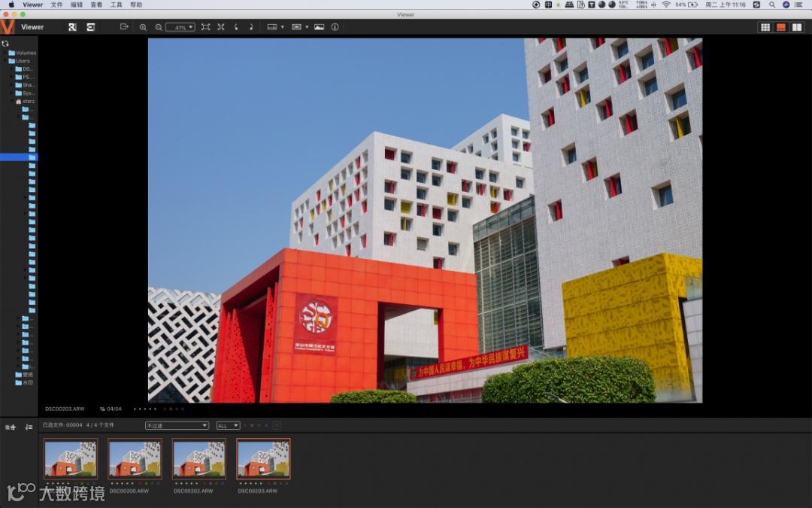This screenshot has width=812, height=508.
Task: Select the DSC00200.ARW thumbnail
Action: pos(135,459)
